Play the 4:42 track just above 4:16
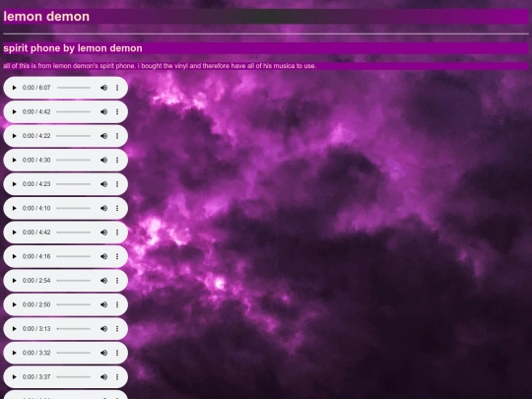 14,233
